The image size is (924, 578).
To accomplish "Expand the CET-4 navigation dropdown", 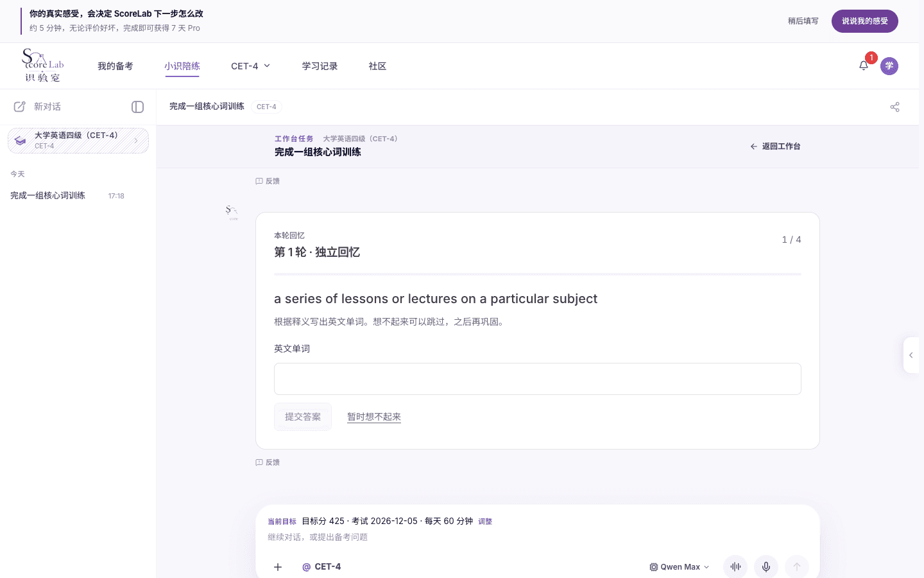I will 251,66.
